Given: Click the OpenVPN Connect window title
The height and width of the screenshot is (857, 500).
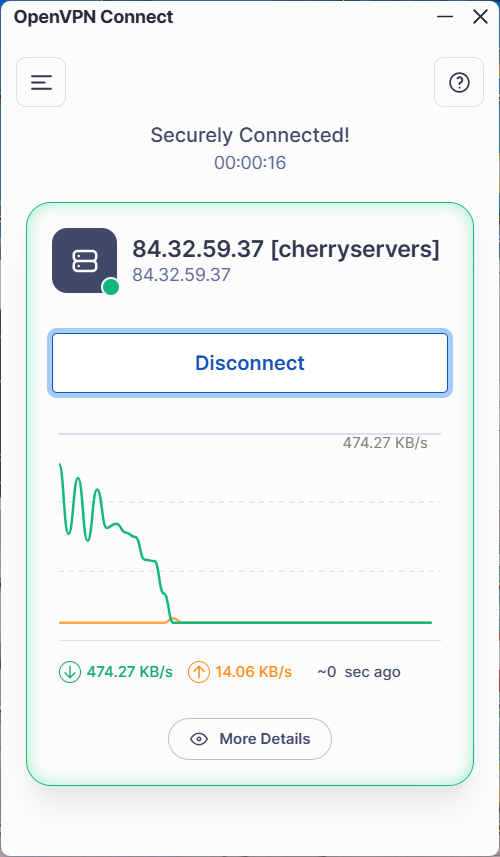Looking at the screenshot, I should tap(93, 17).
